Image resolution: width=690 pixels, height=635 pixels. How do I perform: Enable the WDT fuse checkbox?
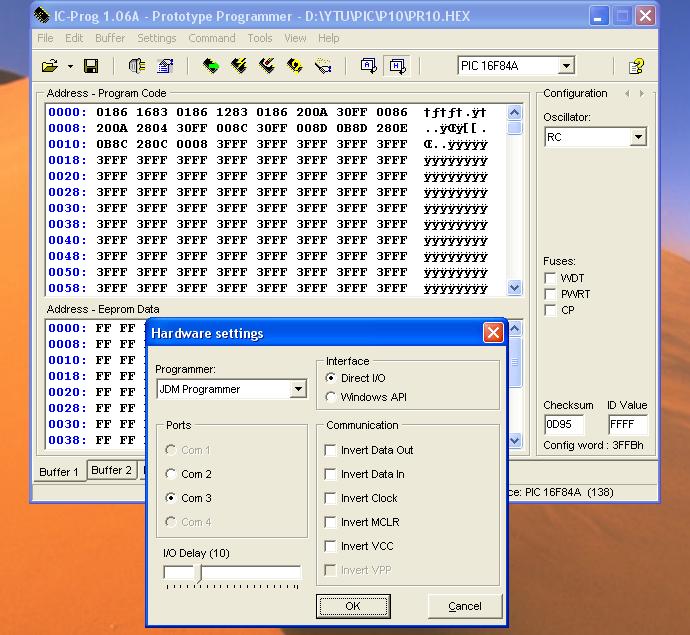point(550,278)
